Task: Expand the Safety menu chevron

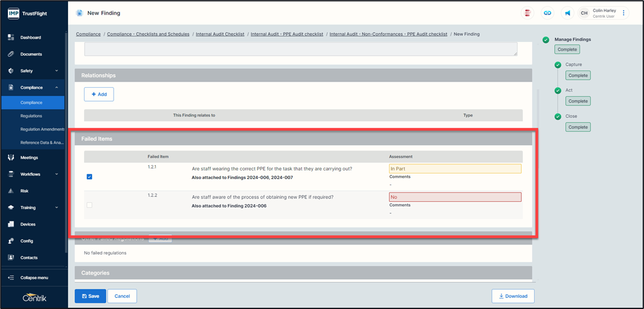Action: pyautogui.click(x=56, y=71)
